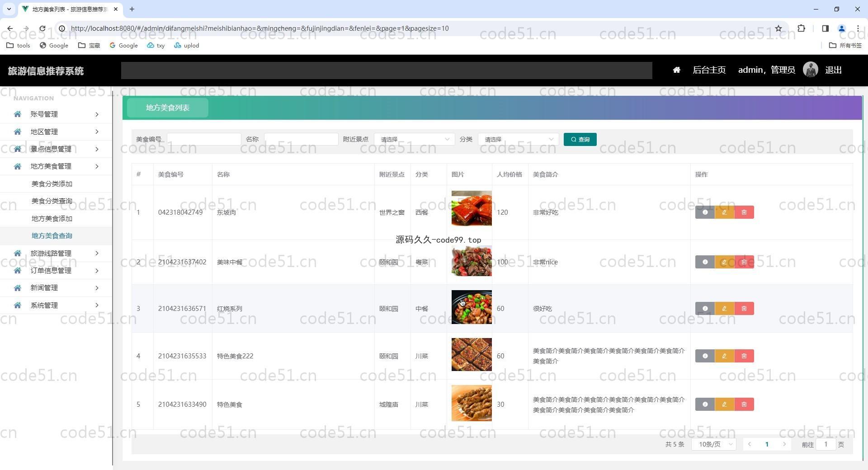This screenshot has width=868, height=470.
Task: Delete the 2104231633490 entry
Action: [x=744, y=404]
